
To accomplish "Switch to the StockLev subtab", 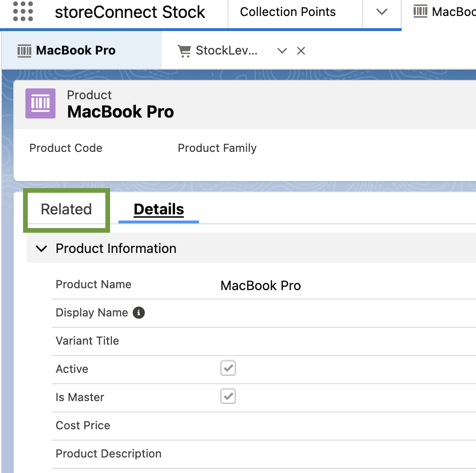I will tap(226, 51).
